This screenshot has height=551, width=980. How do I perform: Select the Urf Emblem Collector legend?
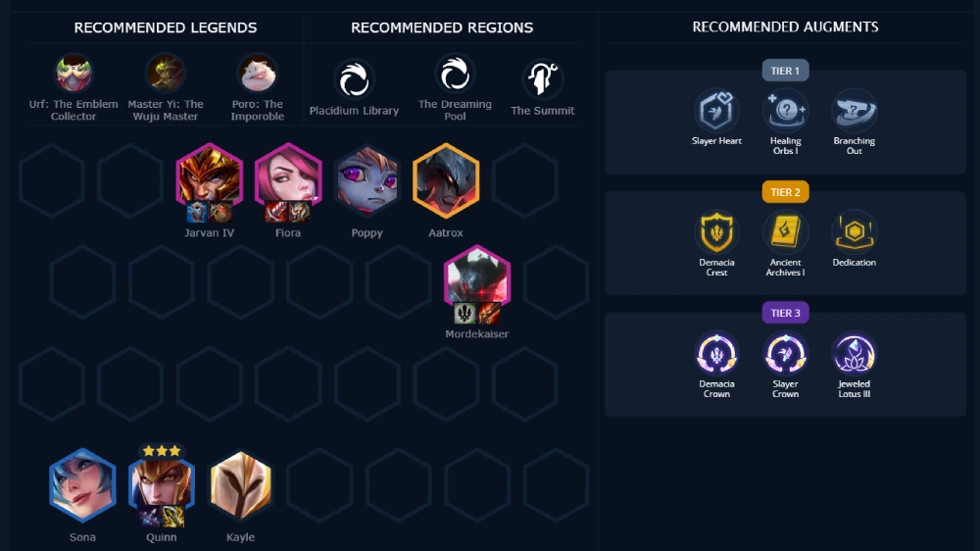(73, 74)
